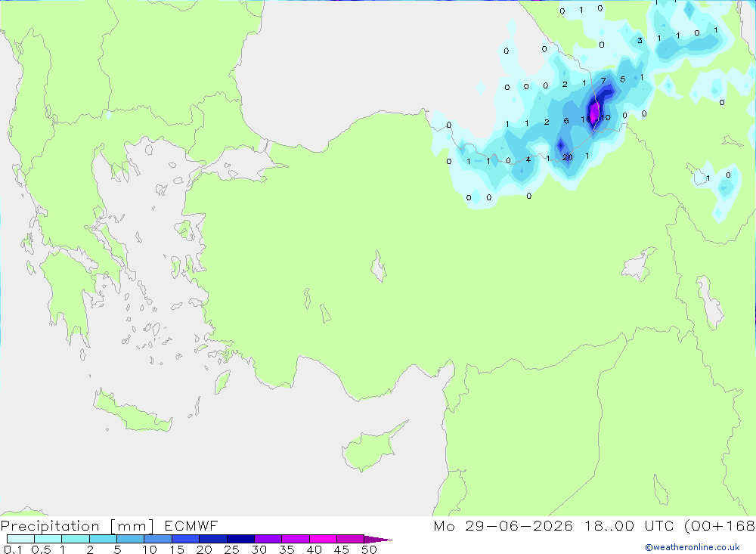This screenshot has height=554, width=756.
Task: Click the 'Precipitation' title word
Action: click(50, 526)
